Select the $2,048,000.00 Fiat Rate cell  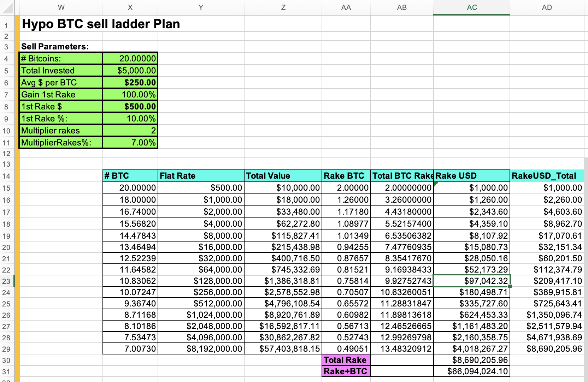point(201,327)
